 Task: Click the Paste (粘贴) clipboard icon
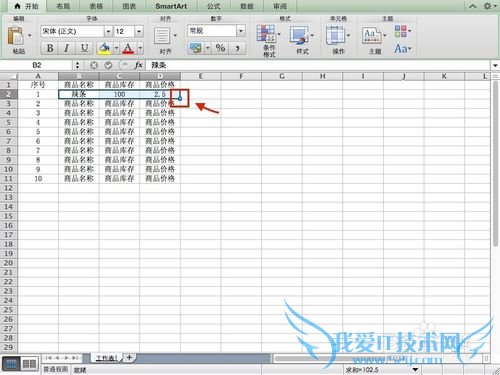(16, 35)
